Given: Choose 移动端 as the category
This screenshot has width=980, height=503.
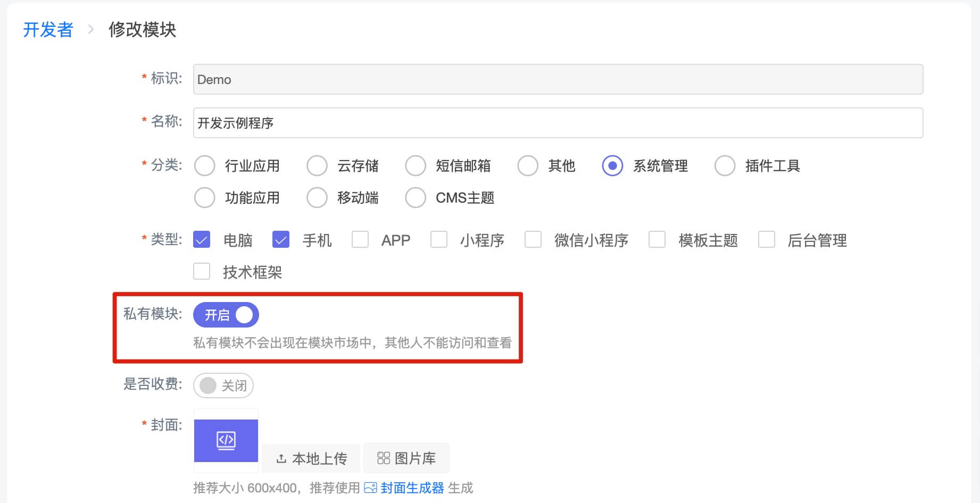Looking at the screenshot, I should (317, 198).
